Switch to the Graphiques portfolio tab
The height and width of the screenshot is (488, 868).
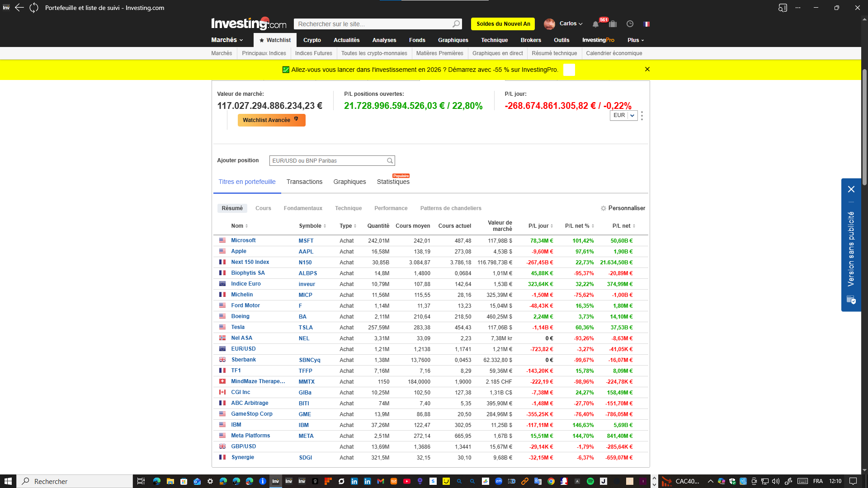point(349,182)
